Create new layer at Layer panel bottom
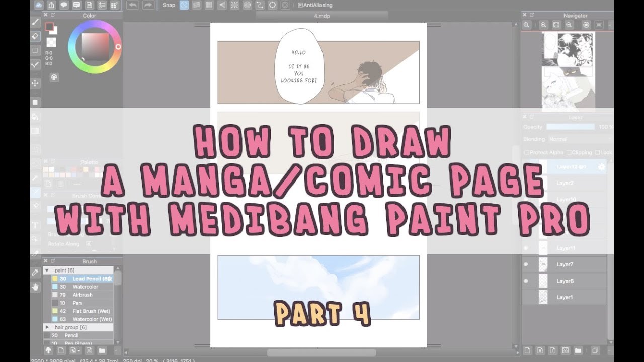This screenshot has width=644, height=362. point(527,350)
